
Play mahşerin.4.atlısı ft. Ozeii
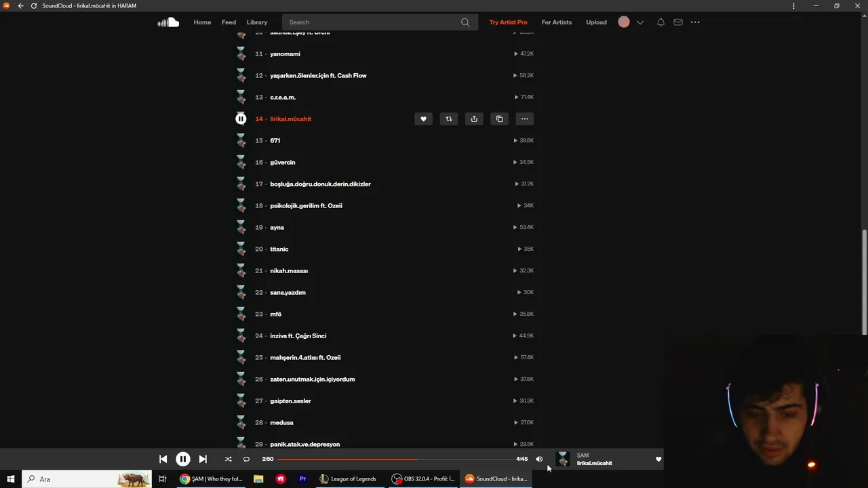pos(305,357)
